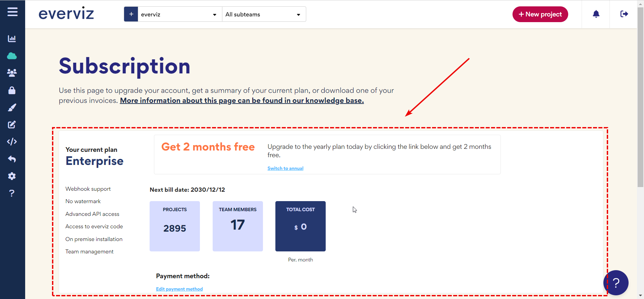Click the Get 2 months free heading
The image size is (644, 299).
(208, 147)
